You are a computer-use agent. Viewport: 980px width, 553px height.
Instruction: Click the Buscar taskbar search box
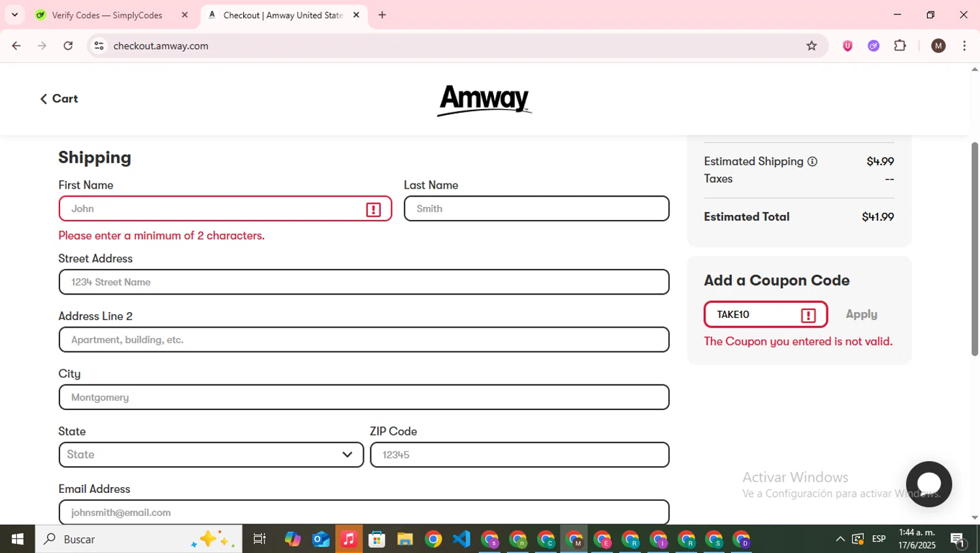[139, 539]
